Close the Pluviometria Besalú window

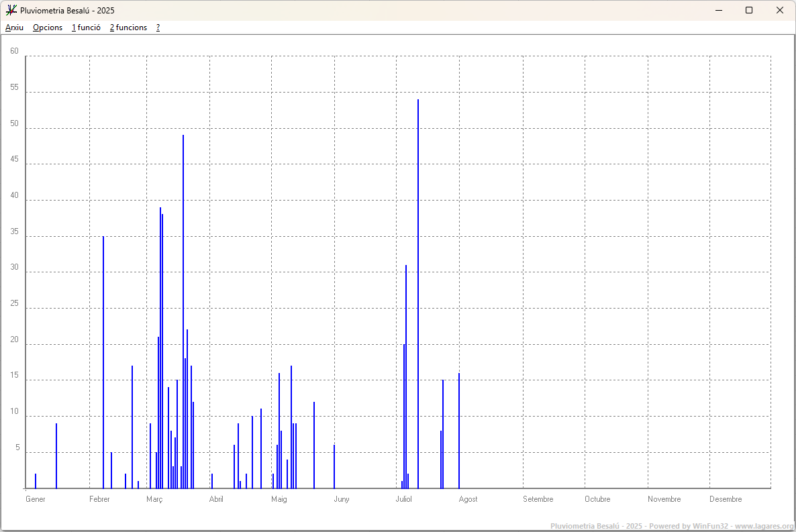[x=780, y=10]
